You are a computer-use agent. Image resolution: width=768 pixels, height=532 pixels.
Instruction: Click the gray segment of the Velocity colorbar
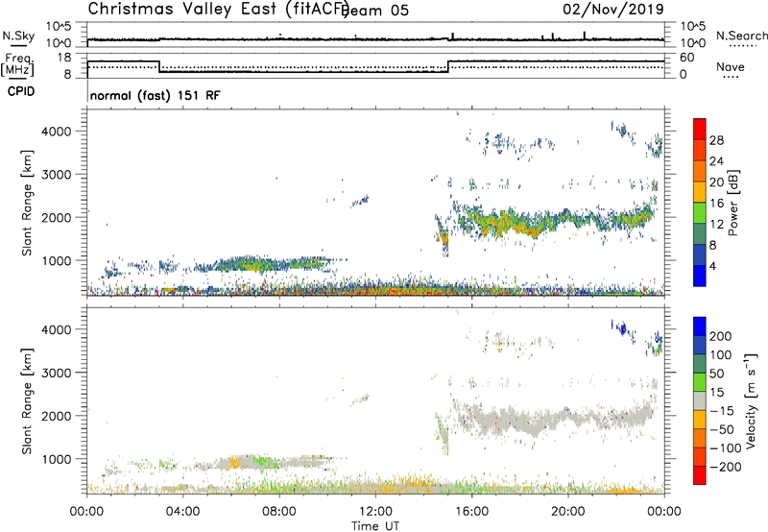[x=700, y=400]
